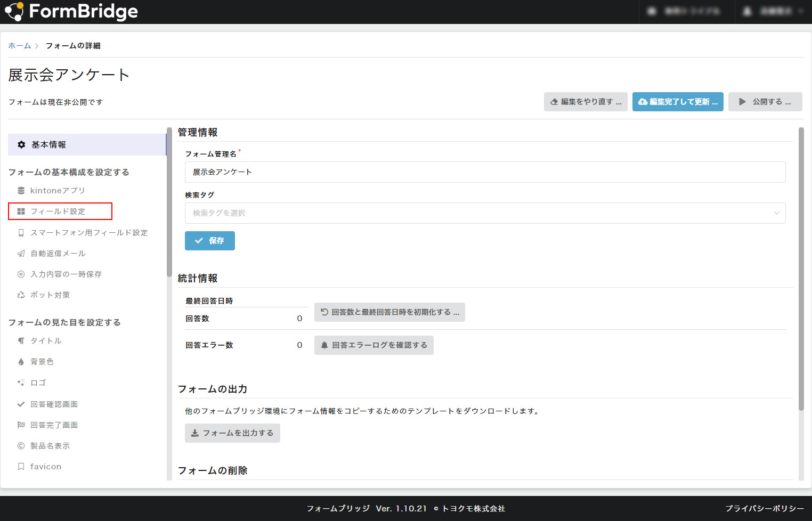This screenshot has width=812, height=521.
Task: Click the database icon beside kintoneアプリ
Action: tap(21, 191)
